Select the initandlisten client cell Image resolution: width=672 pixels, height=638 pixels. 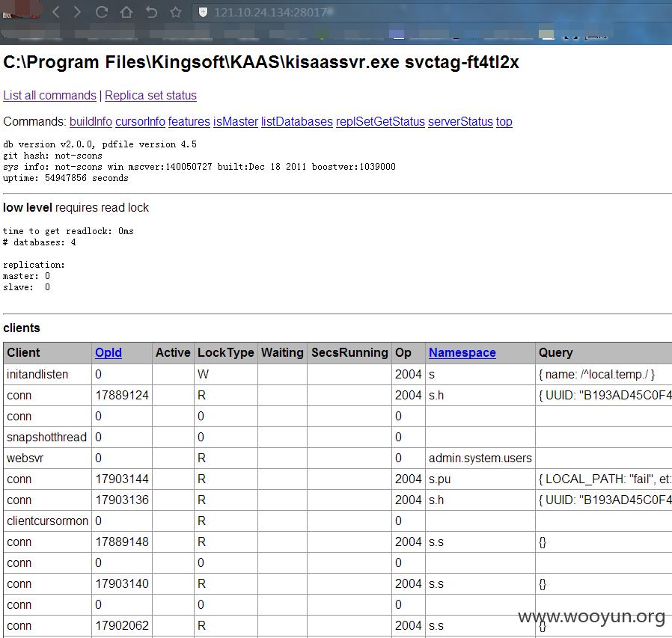click(x=48, y=374)
